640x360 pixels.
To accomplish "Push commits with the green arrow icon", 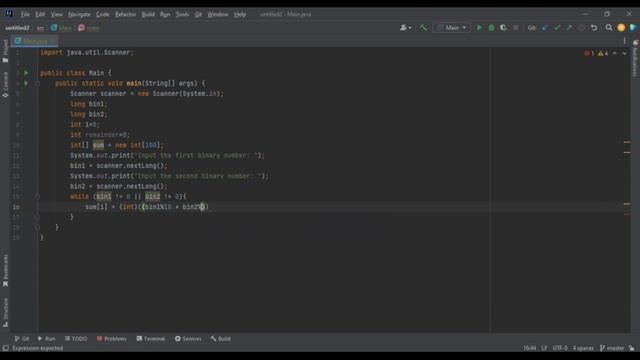I will (569, 28).
